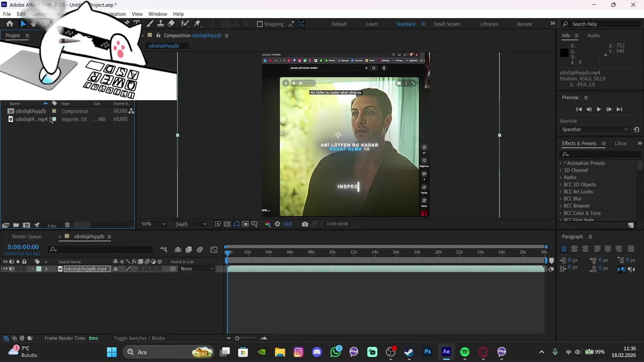This screenshot has width=644, height=362.
Task: Go to the Home screen icon
Action: (10, 24)
